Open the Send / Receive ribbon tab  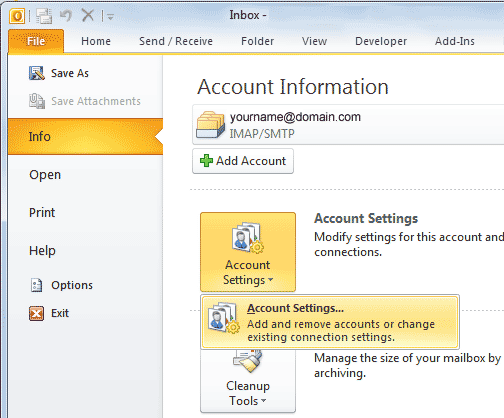[176, 41]
